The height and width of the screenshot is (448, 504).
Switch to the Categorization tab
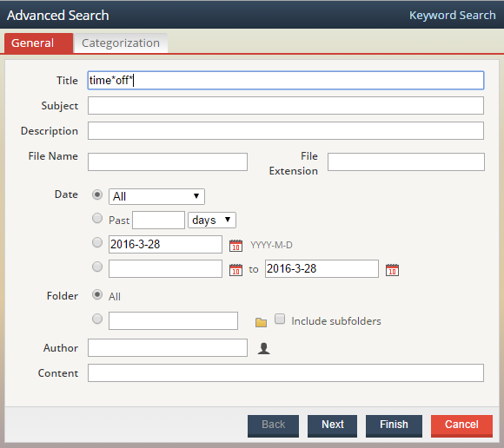tap(121, 43)
